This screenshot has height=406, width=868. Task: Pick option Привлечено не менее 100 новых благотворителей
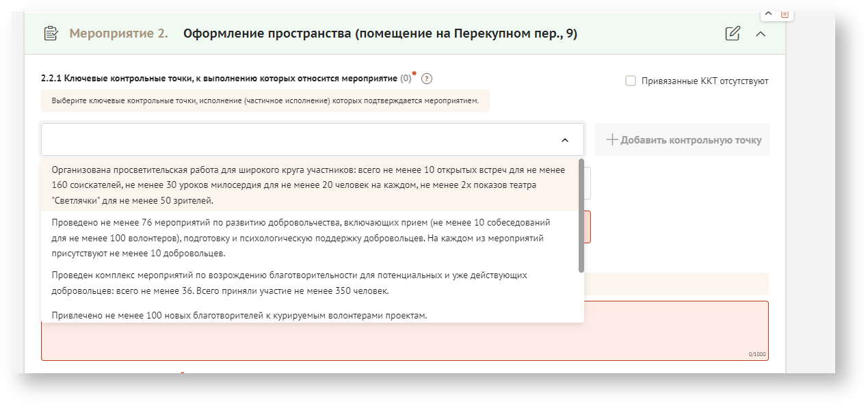(239, 315)
